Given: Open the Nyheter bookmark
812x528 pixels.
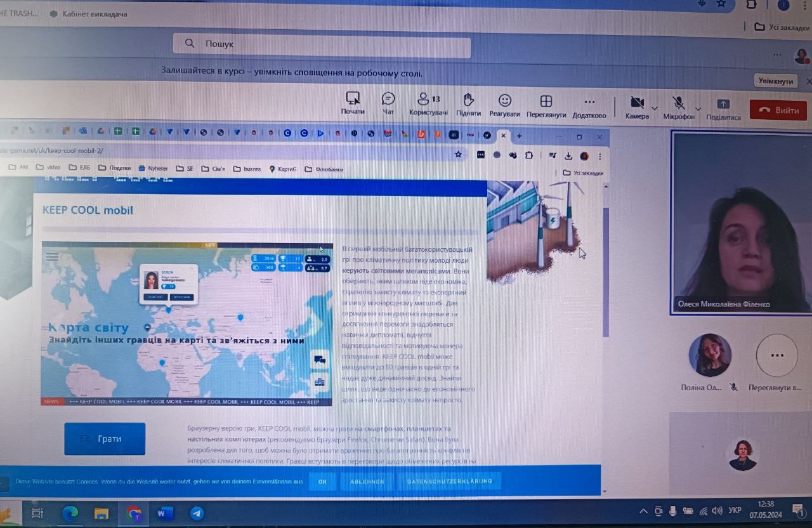Looking at the screenshot, I should (153, 168).
